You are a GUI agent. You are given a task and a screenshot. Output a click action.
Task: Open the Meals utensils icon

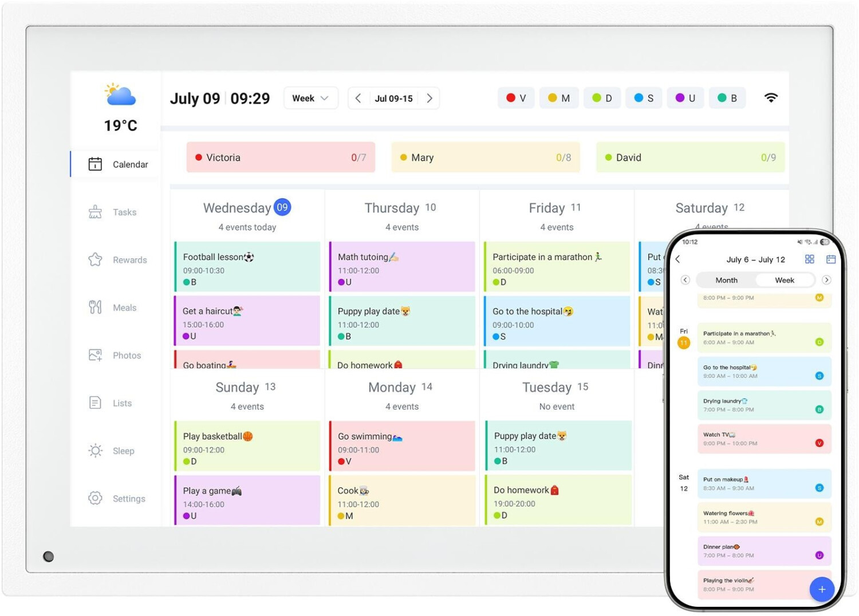[95, 307]
